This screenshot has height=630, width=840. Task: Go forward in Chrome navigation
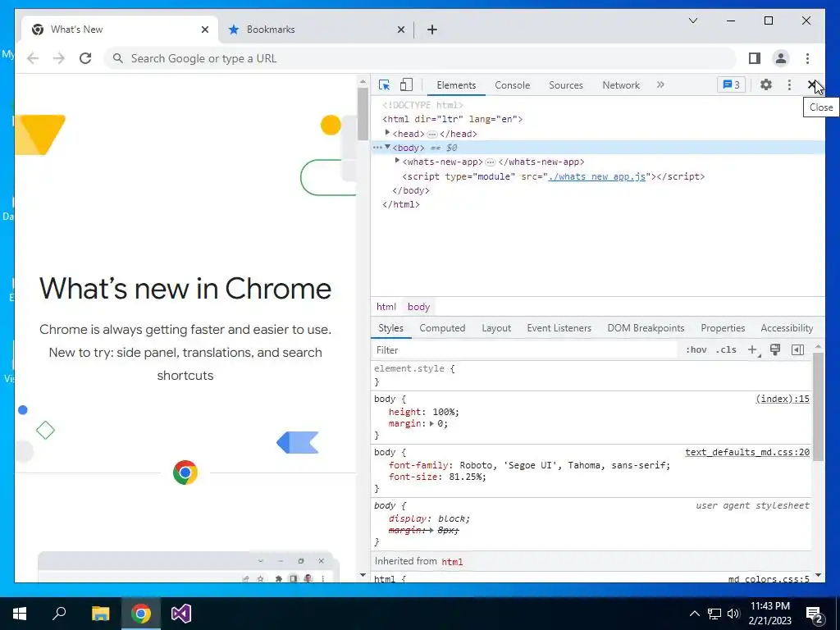[59, 58]
